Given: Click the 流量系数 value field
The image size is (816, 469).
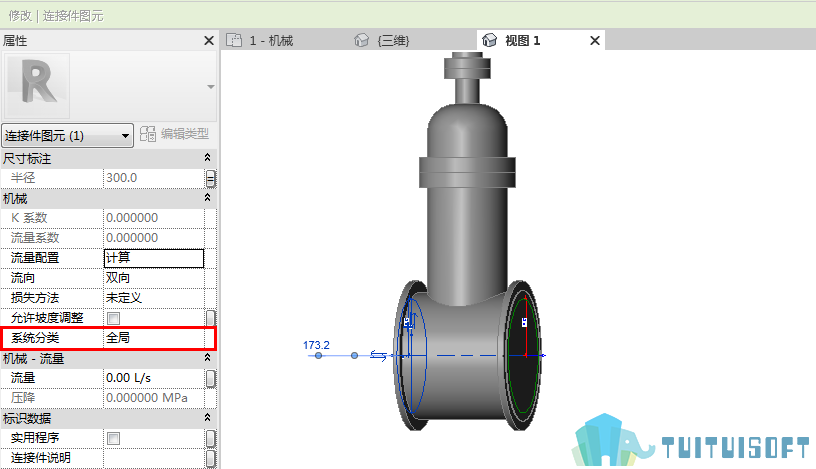Looking at the screenshot, I should click(x=154, y=238).
